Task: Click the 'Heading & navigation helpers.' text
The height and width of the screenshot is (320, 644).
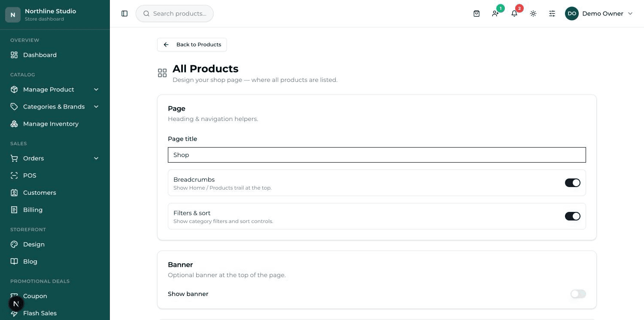Action: 213,119
